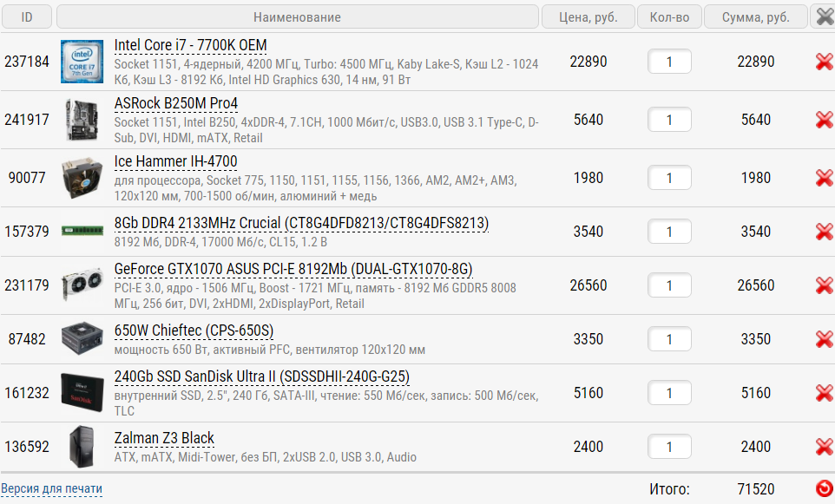Click the Кол-во column header

pos(669,17)
